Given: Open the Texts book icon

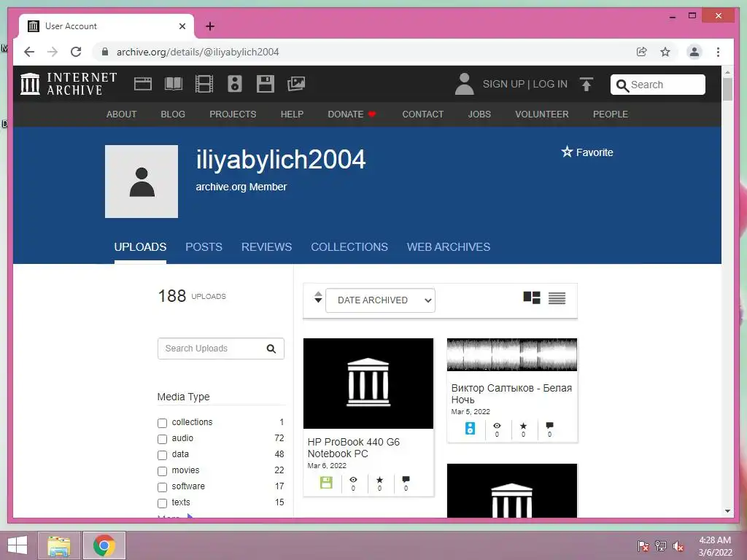Looking at the screenshot, I should tap(174, 84).
